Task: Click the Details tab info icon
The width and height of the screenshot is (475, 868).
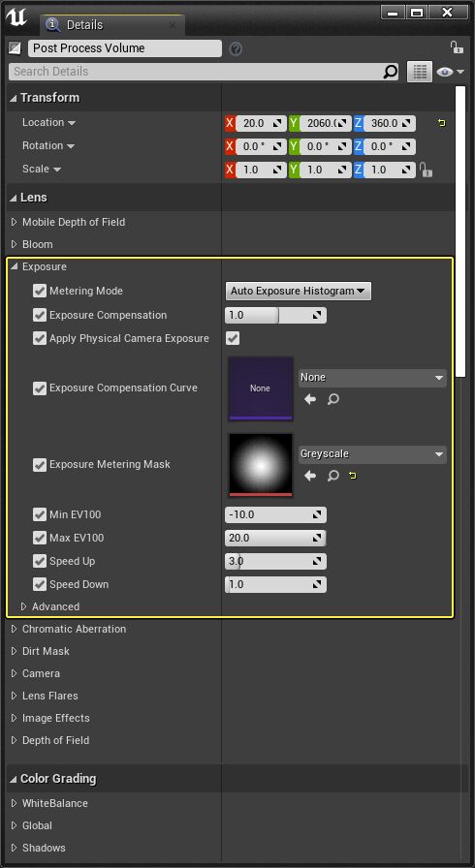Action: (x=53, y=25)
